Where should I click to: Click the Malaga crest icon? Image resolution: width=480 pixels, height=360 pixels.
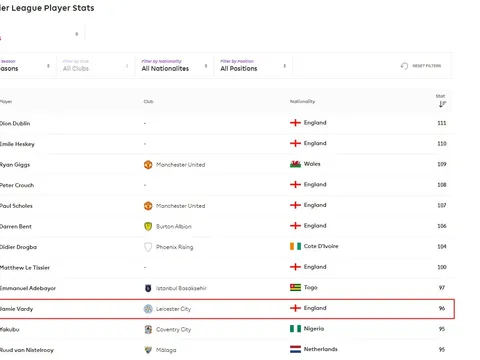point(148,350)
